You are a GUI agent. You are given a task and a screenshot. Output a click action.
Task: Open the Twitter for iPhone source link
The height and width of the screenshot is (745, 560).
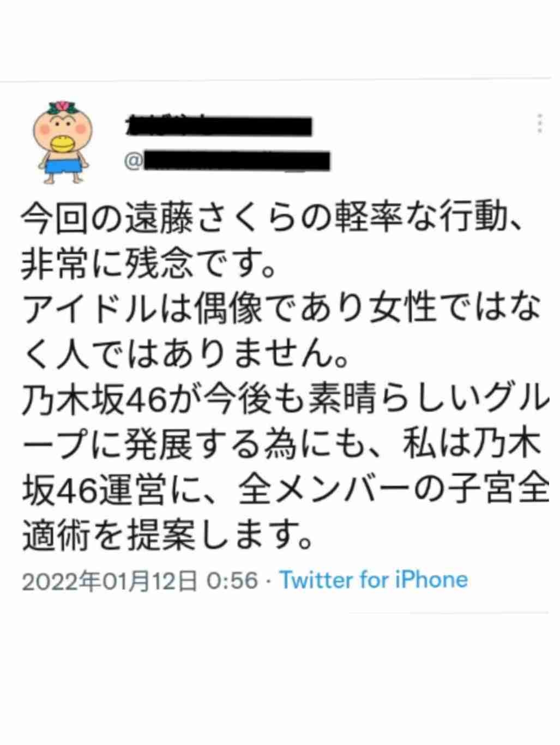point(374,579)
